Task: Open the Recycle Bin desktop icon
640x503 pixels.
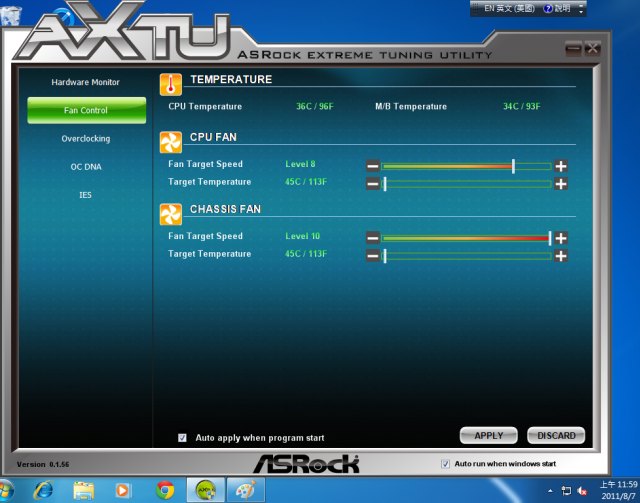Action: [x=10, y=14]
